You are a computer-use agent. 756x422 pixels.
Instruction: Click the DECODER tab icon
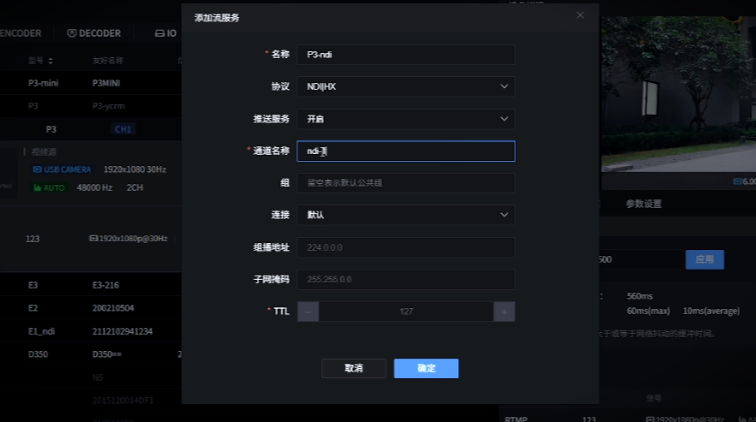tap(72, 33)
